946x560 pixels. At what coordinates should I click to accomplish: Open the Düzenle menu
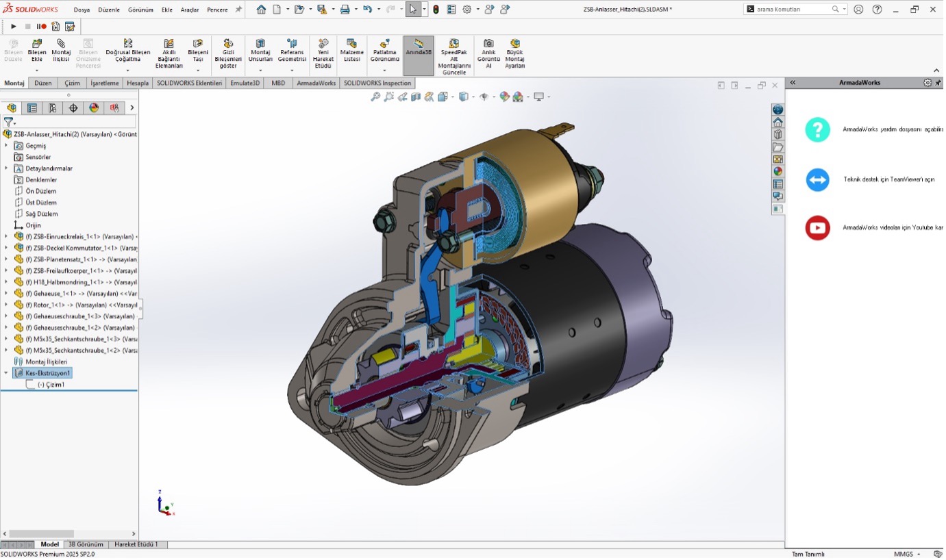tap(108, 10)
